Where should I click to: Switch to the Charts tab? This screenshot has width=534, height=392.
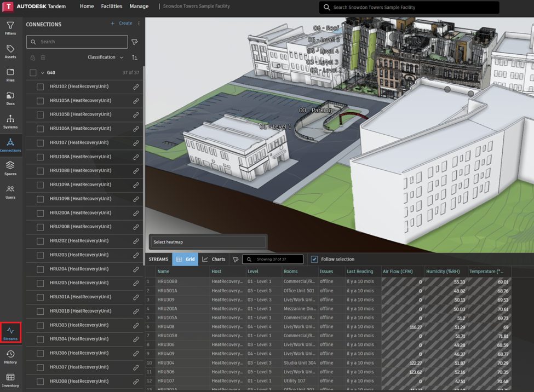pyautogui.click(x=214, y=260)
